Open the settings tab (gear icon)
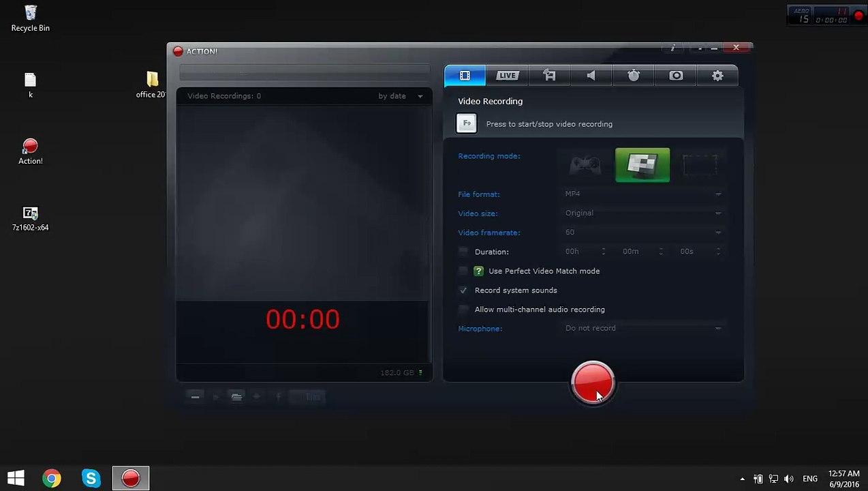This screenshot has height=491, width=868. (717, 76)
